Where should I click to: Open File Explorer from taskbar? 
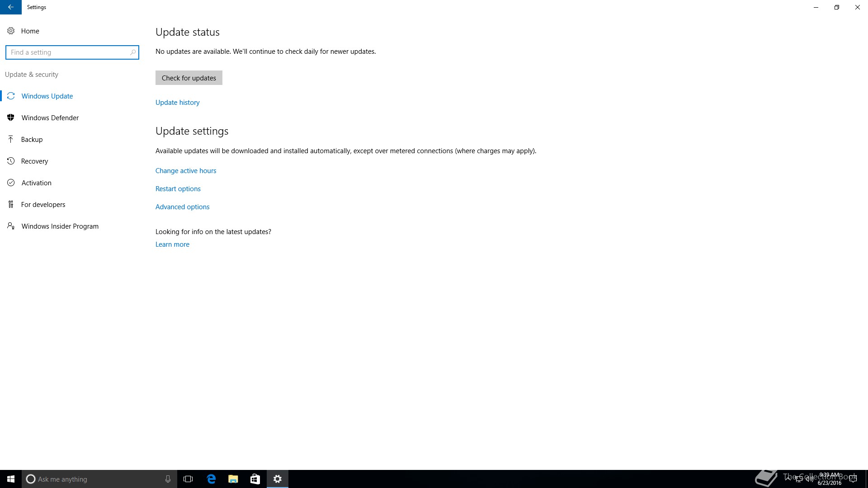233,479
